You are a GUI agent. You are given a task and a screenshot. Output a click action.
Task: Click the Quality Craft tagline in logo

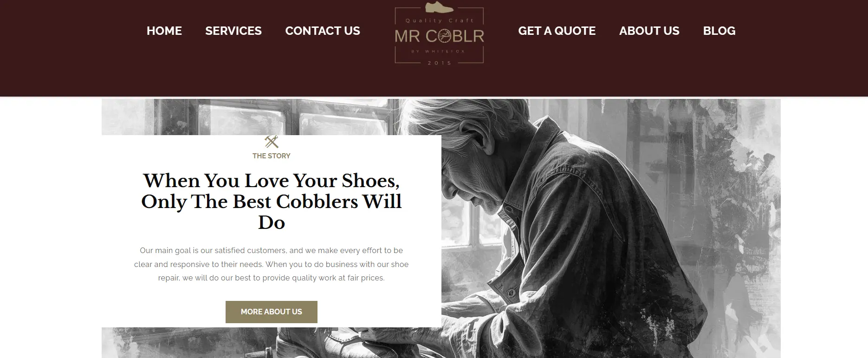(x=439, y=20)
